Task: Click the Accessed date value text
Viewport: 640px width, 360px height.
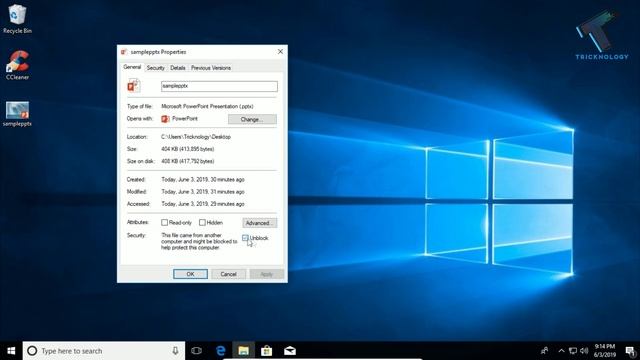Action: [203, 204]
